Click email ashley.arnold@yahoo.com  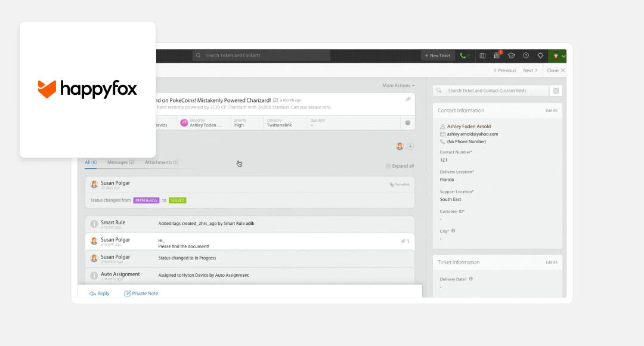tap(472, 134)
